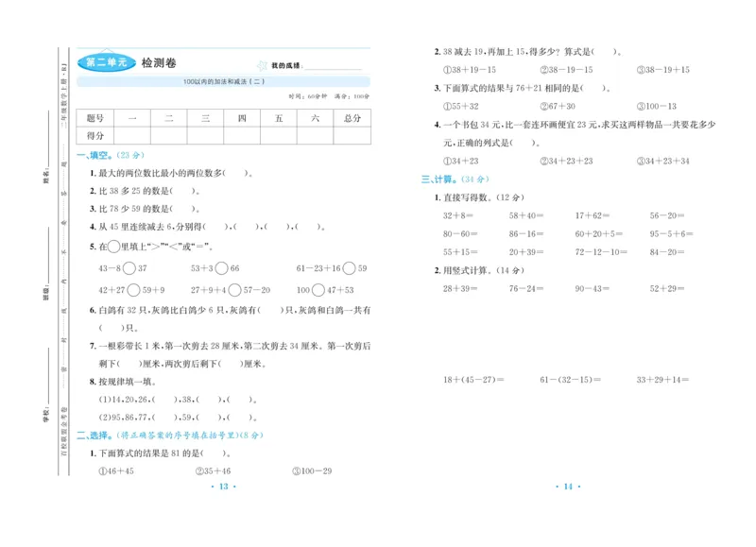
Task: Click the 检测卷 title text
Action: click(158, 62)
